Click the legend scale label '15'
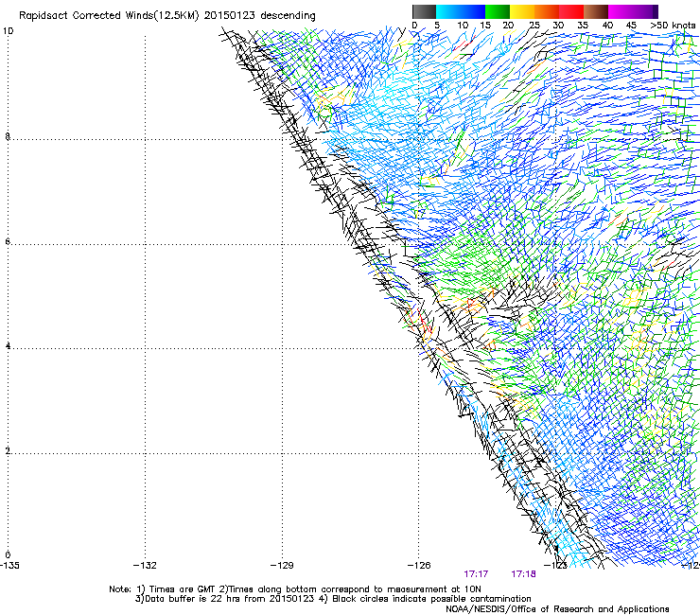The width and height of the screenshot is (700, 615). [x=485, y=26]
